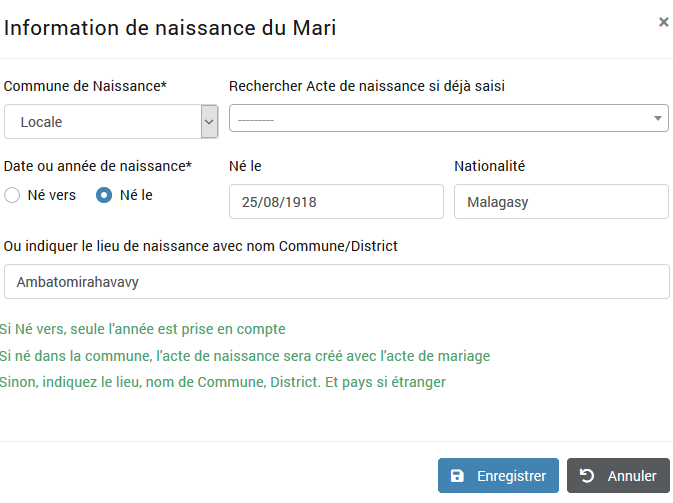Click the 'Rechercher Acte de naissance si déjà saisi' label

point(367,86)
